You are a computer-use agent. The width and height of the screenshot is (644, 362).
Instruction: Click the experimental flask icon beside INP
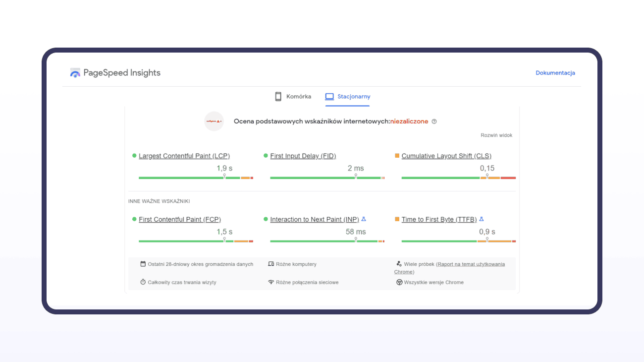point(364,219)
